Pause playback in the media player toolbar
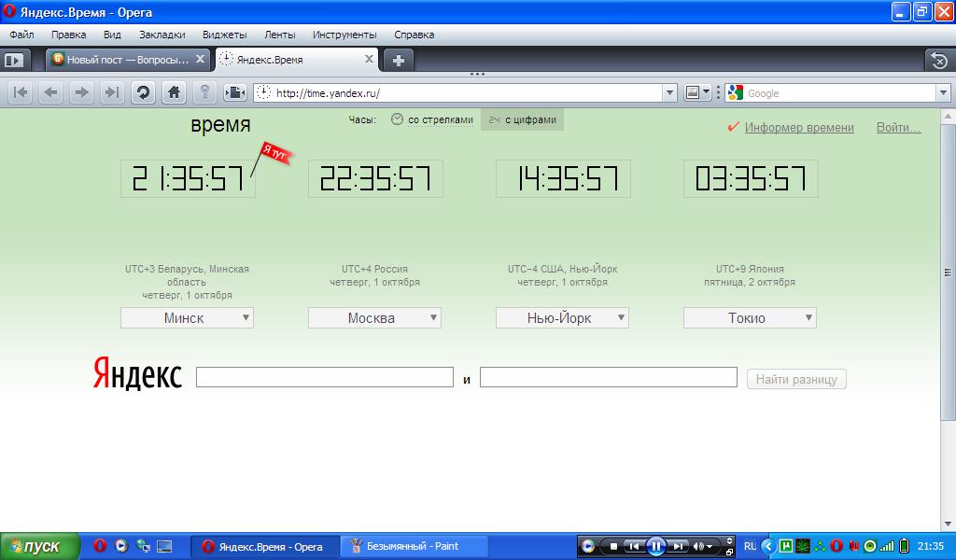This screenshot has width=956, height=560. point(656,547)
